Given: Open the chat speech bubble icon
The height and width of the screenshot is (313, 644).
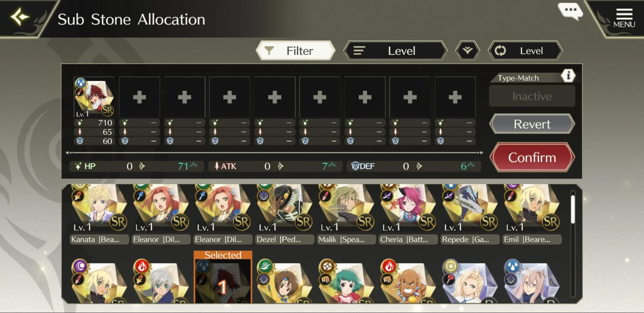Looking at the screenshot, I should 570,11.
